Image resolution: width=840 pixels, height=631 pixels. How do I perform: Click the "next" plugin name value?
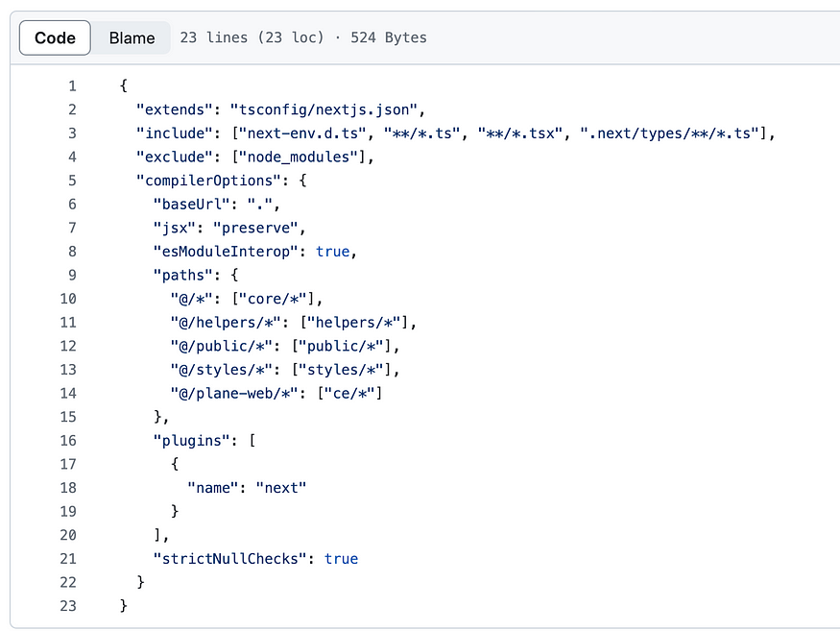280,487
